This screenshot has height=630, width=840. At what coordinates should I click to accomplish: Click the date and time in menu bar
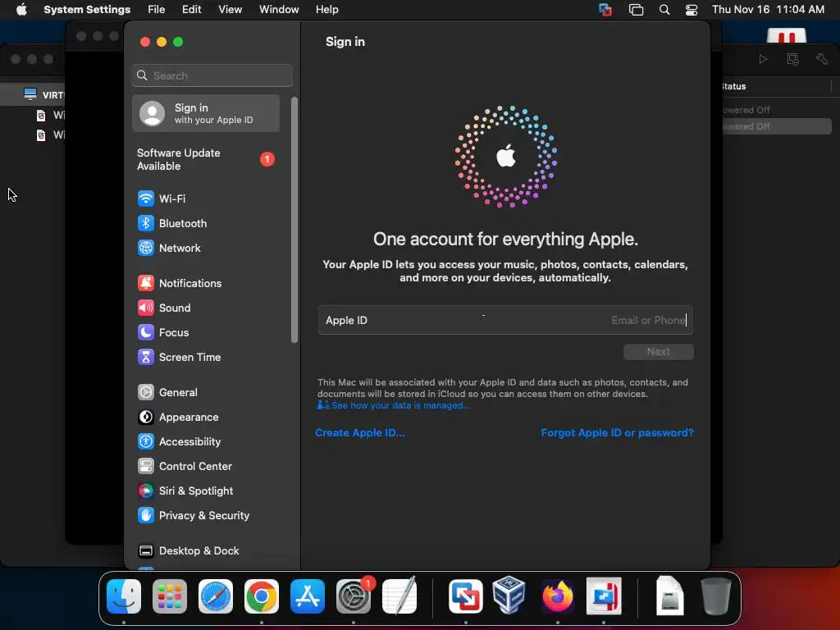point(768,10)
